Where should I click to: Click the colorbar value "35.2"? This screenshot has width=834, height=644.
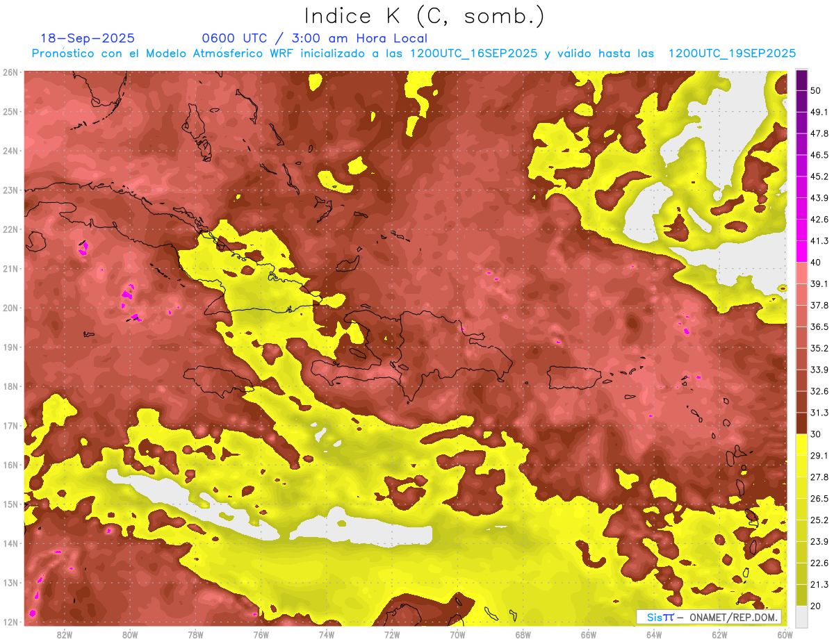point(819,348)
